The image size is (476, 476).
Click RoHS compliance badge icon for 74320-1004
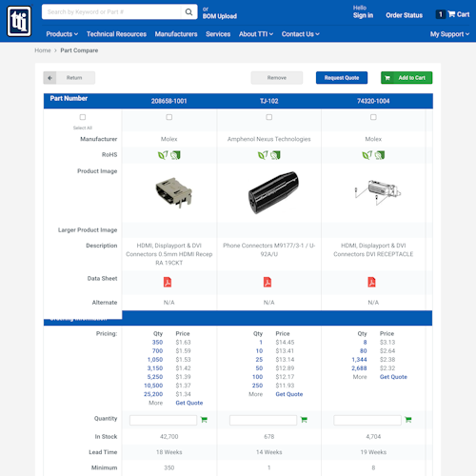(380, 155)
